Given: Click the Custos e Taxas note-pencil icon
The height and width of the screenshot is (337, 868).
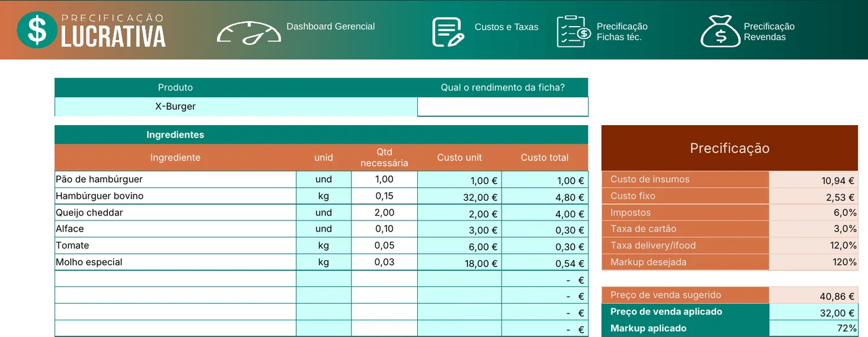Looking at the screenshot, I should click(448, 32).
